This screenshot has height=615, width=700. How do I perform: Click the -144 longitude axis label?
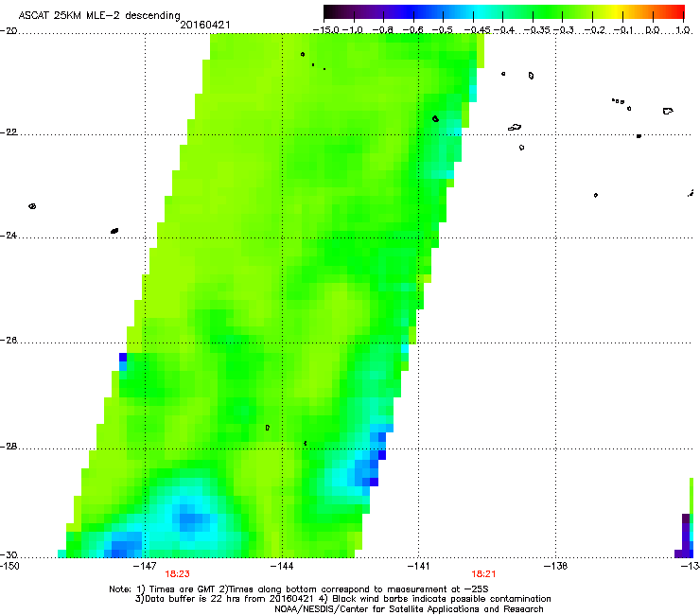(x=282, y=566)
